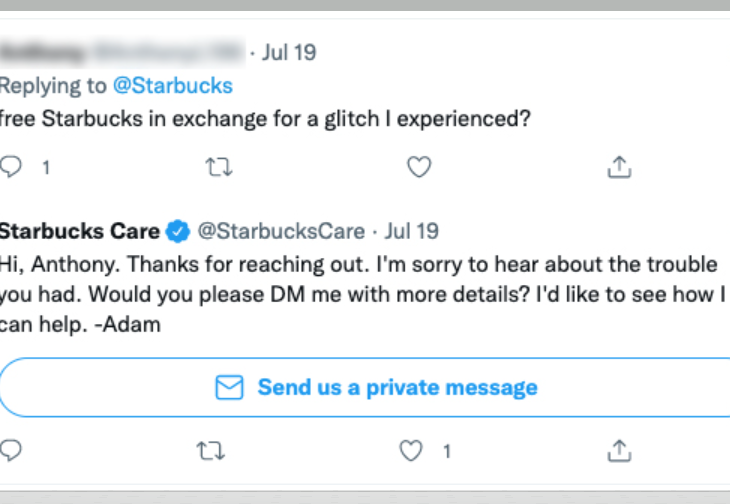Click the reply count on first tweet
This screenshot has width=730, height=504.
pyautogui.click(x=46, y=167)
